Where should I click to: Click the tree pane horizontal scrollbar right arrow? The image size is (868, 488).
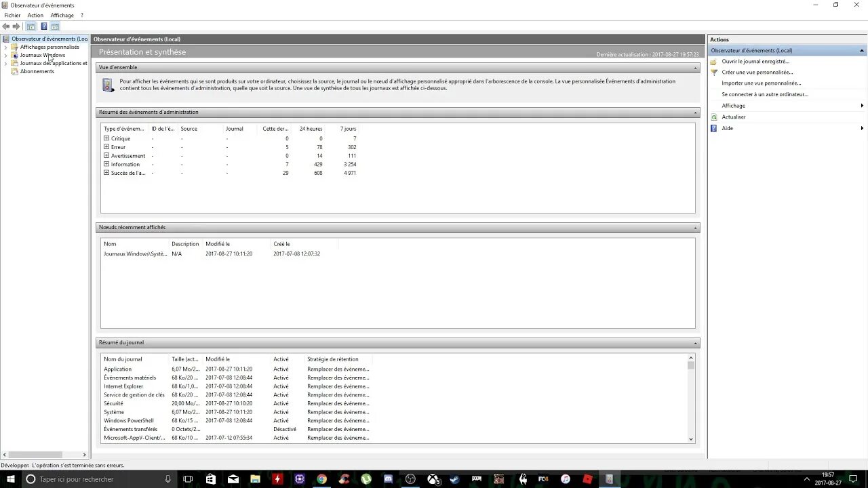pyautogui.click(x=85, y=455)
